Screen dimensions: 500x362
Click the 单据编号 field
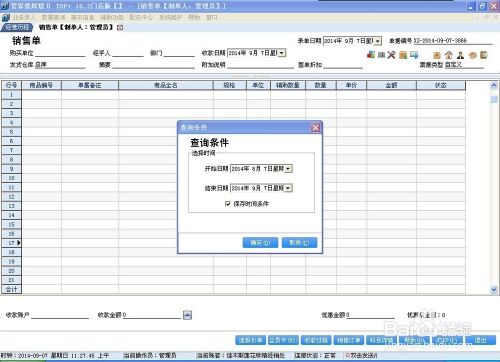point(453,41)
